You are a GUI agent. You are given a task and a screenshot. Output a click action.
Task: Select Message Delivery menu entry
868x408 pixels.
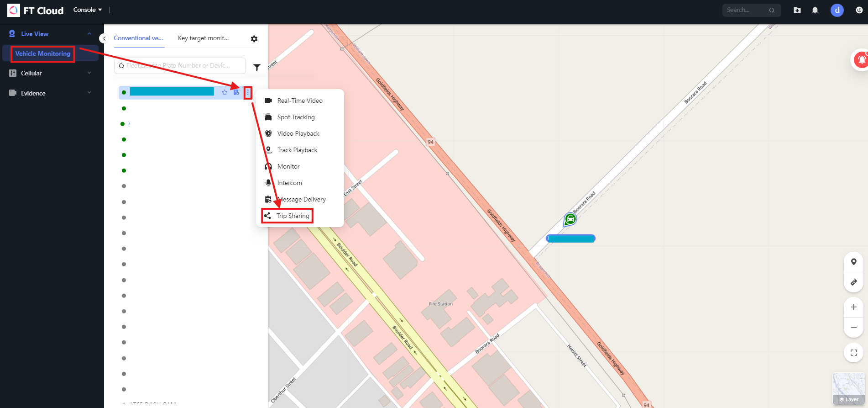[300, 199]
